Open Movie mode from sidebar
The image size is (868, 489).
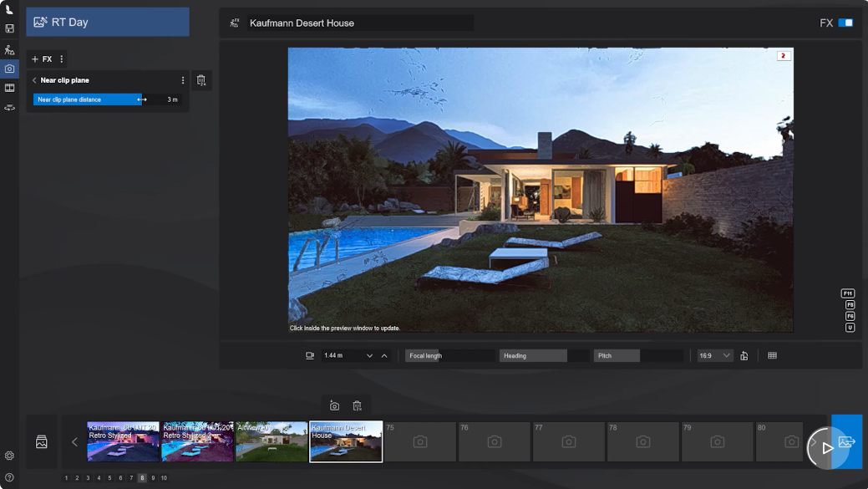(x=9, y=88)
